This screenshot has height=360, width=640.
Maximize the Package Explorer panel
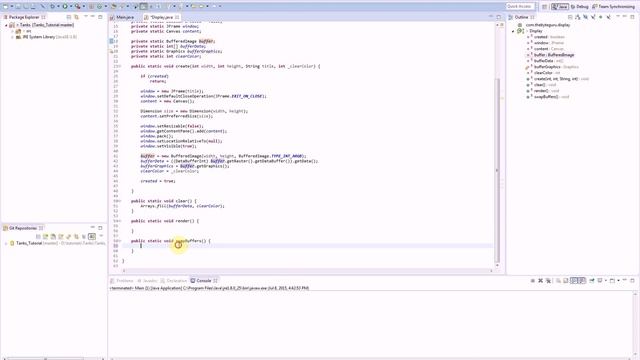click(100, 17)
